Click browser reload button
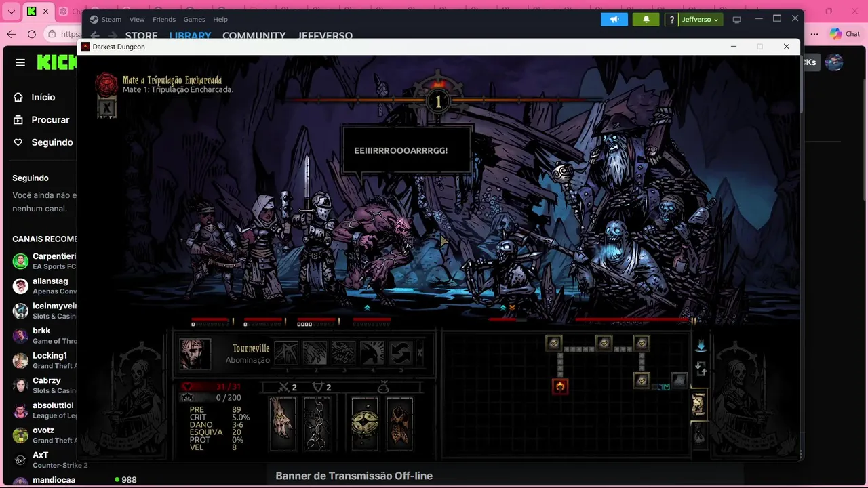 [32, 34]
